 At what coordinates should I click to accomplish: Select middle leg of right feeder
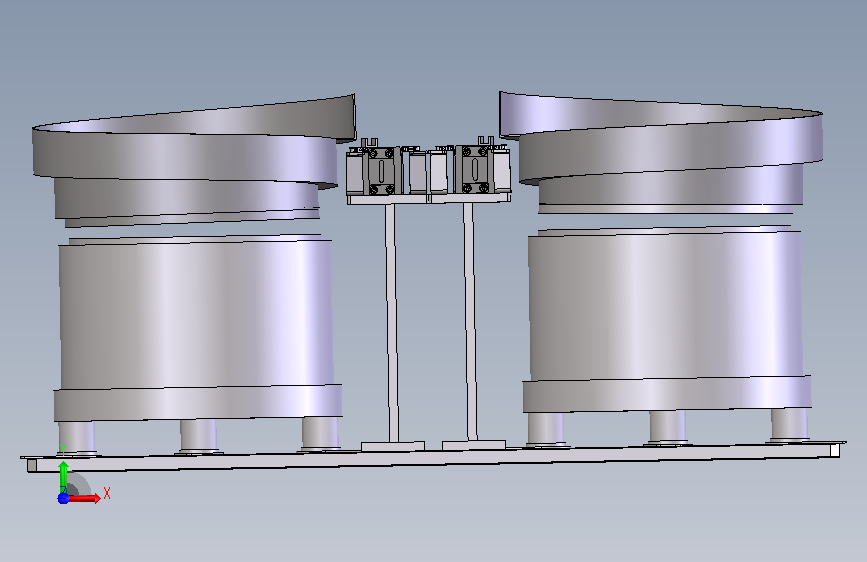point(667,427)
